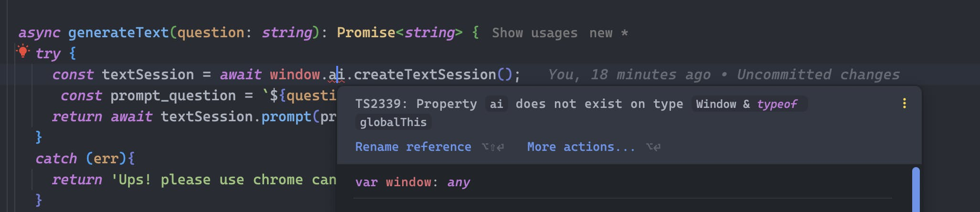
Task: Click the createTextSession method call
Action: (425, 74)
